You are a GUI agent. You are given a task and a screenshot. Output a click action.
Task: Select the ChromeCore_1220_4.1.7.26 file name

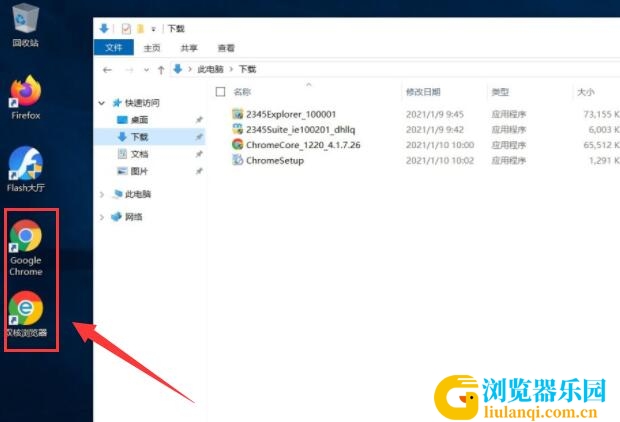point(303,145)
